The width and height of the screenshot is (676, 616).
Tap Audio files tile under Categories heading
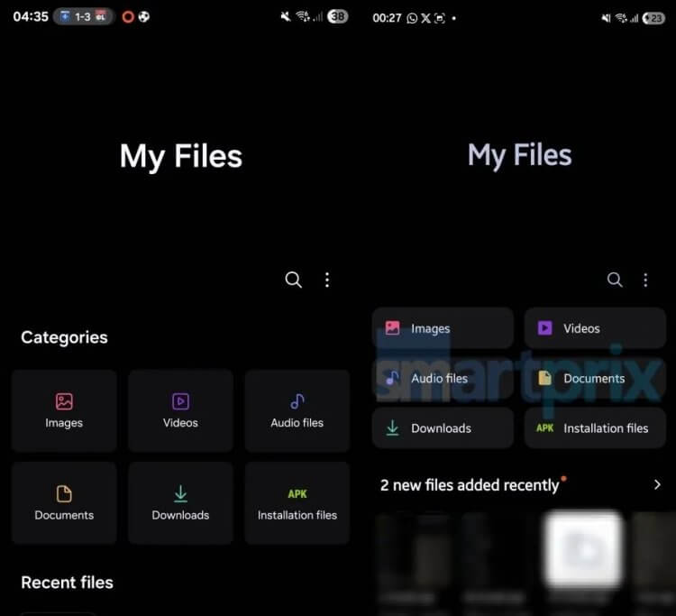coord(297,409)
